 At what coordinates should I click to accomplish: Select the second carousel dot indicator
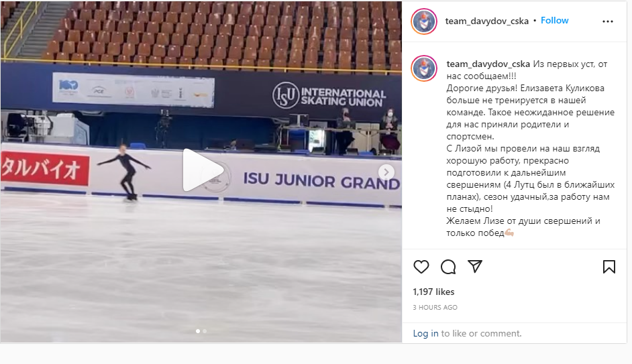point(205,331)
